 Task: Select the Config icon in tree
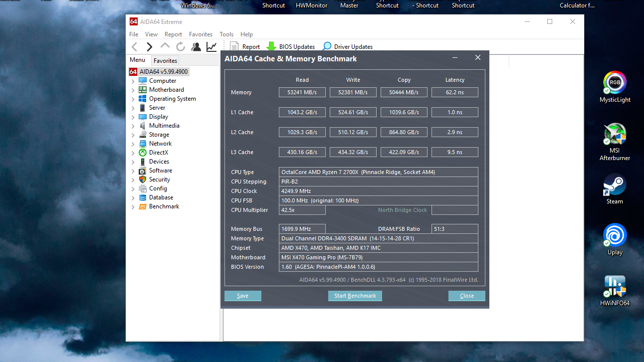tap(143, 188)
